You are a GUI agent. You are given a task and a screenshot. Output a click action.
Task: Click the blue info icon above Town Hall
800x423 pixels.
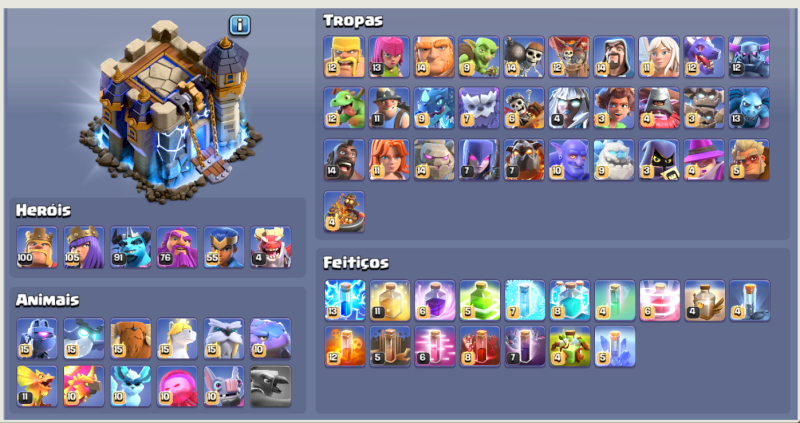point(239,24)
